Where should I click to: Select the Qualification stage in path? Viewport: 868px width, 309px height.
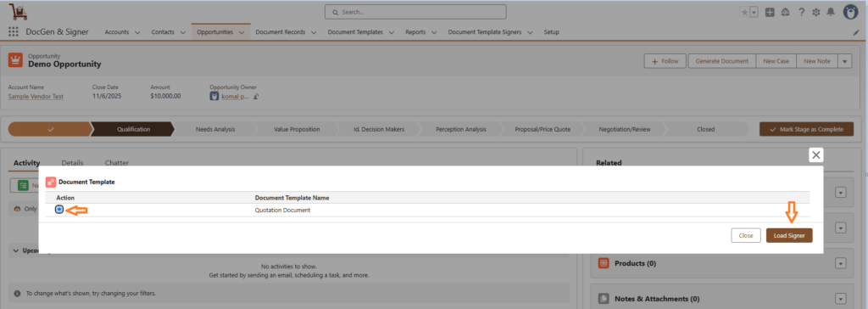point(133,129)
